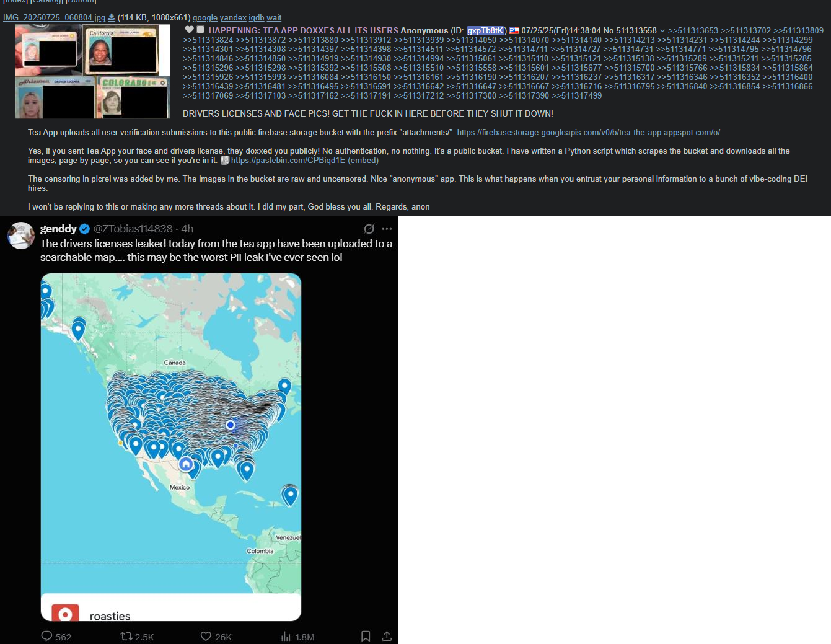Click the thread subject HAPPENING: TEA APP DOXXES
This screenshot has height=644, width=831.
pos(304,30)
